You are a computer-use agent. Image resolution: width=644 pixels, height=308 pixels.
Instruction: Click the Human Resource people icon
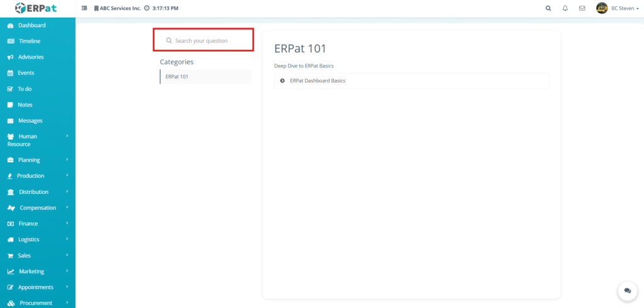tap(11, 137)
